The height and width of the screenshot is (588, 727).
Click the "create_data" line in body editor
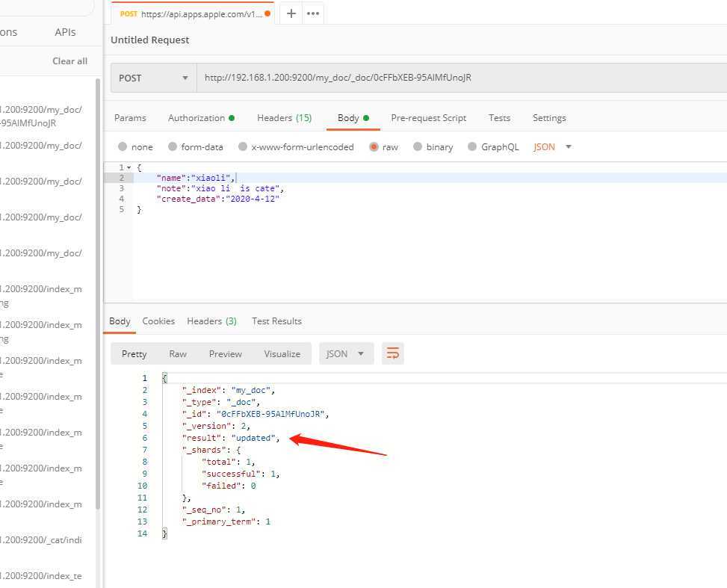click(218, 199)
